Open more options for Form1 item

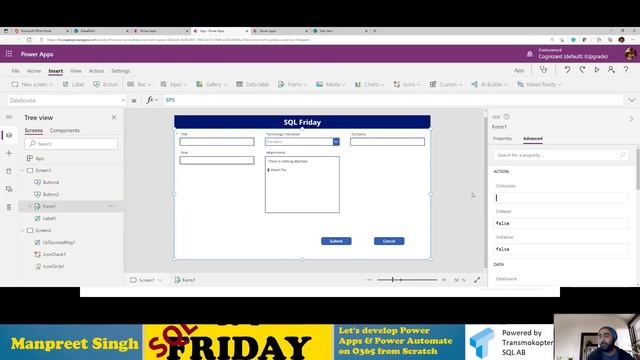(x=111, y=206)
